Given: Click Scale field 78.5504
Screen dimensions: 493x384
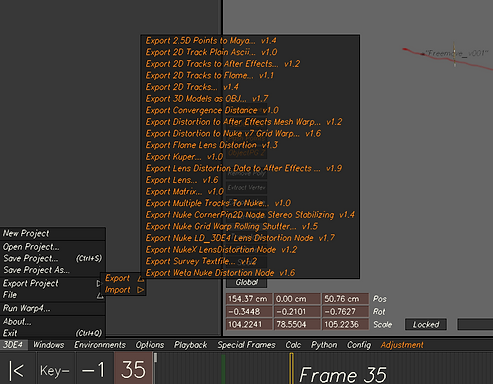Looking at the screenshot, I should (x=296, y=324).
